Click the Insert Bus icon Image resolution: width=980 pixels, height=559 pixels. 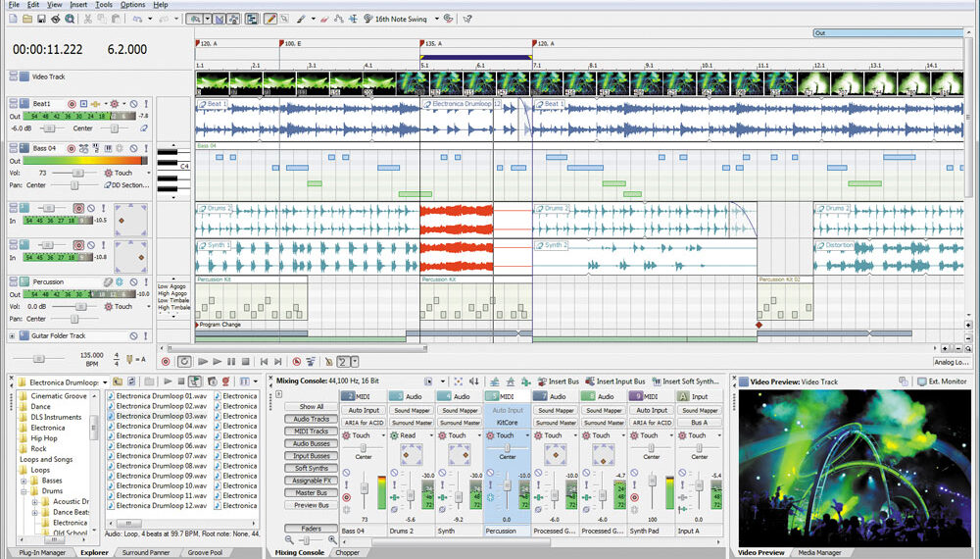coord(540,381)
